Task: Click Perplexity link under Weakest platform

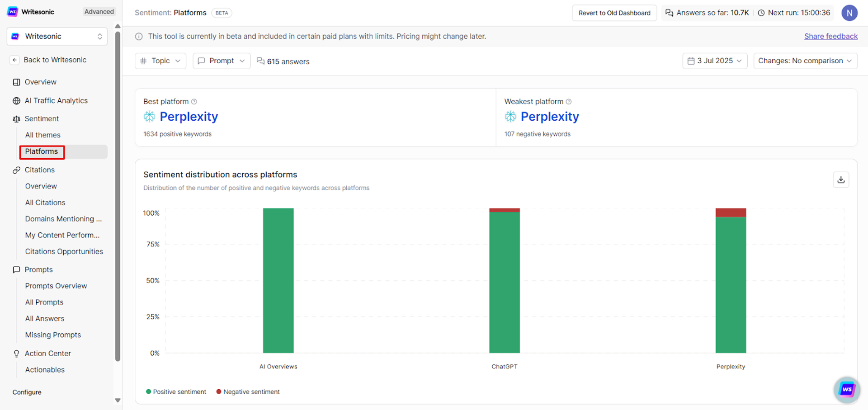Action: tap(550, 117)
